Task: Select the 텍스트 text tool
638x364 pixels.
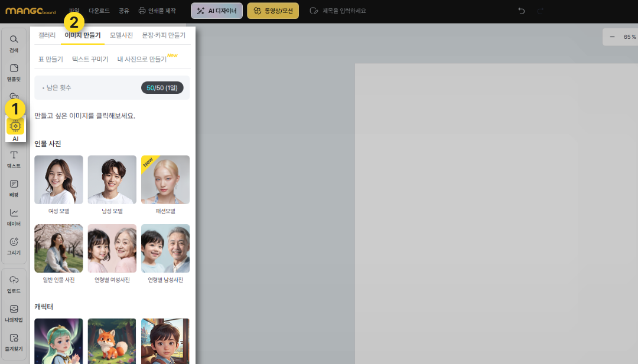Action: [14, 159]
